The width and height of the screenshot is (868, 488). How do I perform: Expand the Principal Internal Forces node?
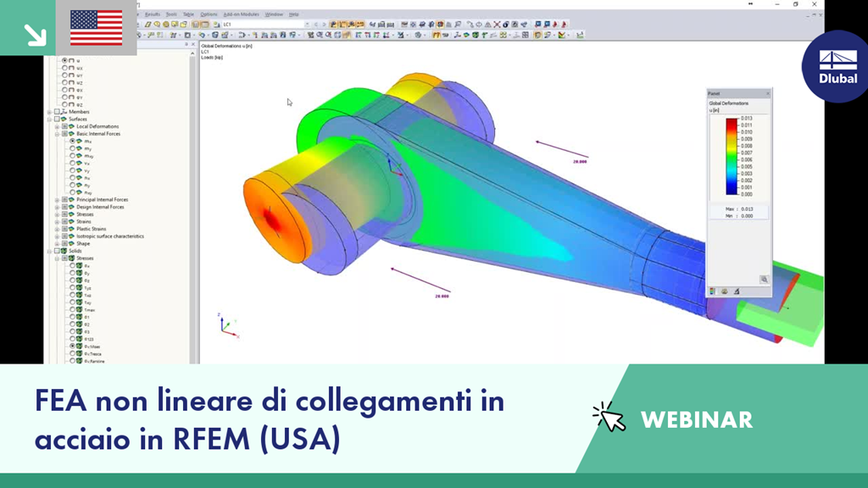pyautogui.click(x=57, y=199)
